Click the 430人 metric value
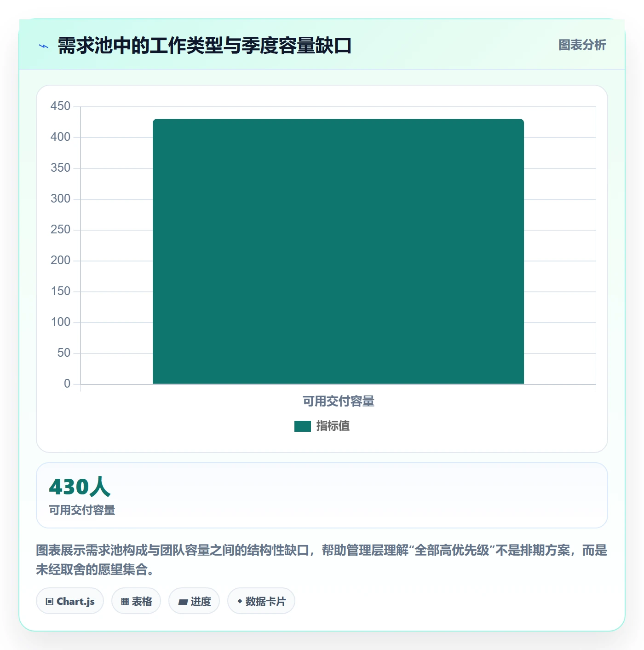This screenshot has width=644, height=650. click(x=80, y=487)
